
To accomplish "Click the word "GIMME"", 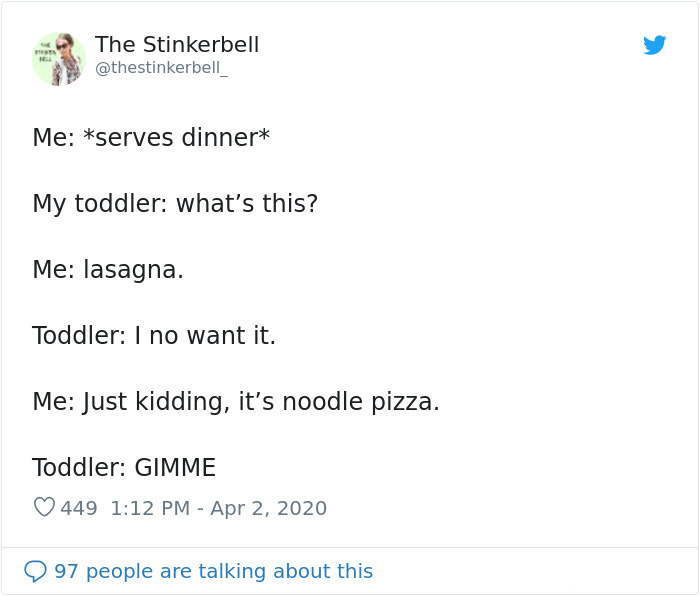I will coord(174,468).
